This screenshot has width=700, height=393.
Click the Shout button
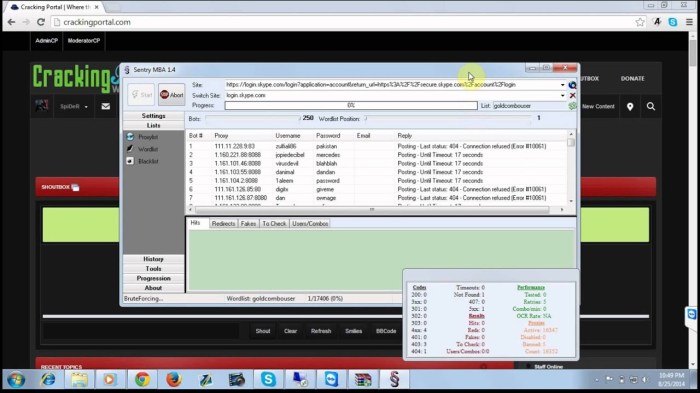pyautogui.click(x=263, y=331)
